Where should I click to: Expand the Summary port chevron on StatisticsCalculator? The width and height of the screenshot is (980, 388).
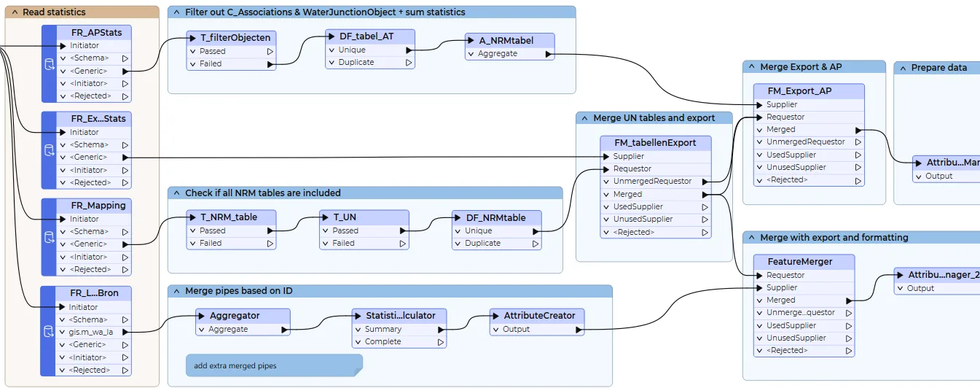[358, 330]
